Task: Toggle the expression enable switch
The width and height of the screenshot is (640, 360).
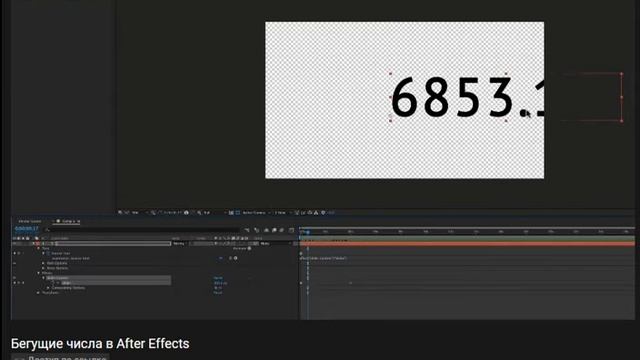Action: pos(221,258)
